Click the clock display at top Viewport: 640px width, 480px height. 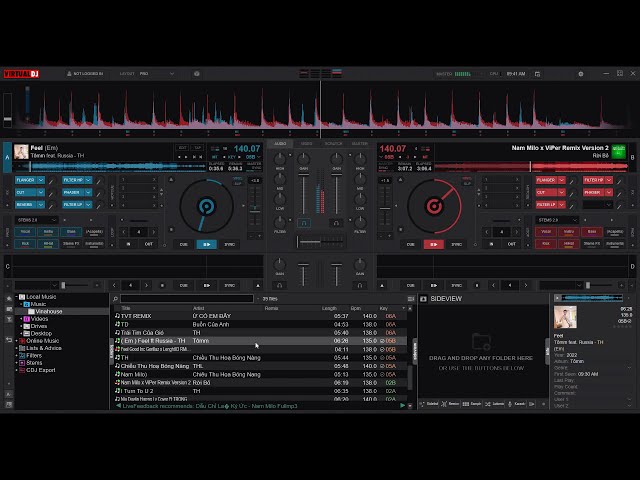coord(516,74)
